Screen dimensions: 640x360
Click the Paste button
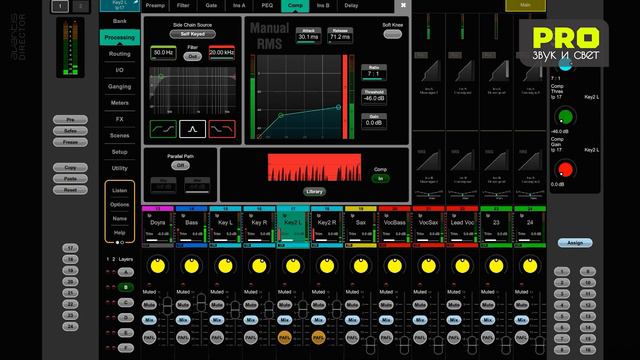70,178
